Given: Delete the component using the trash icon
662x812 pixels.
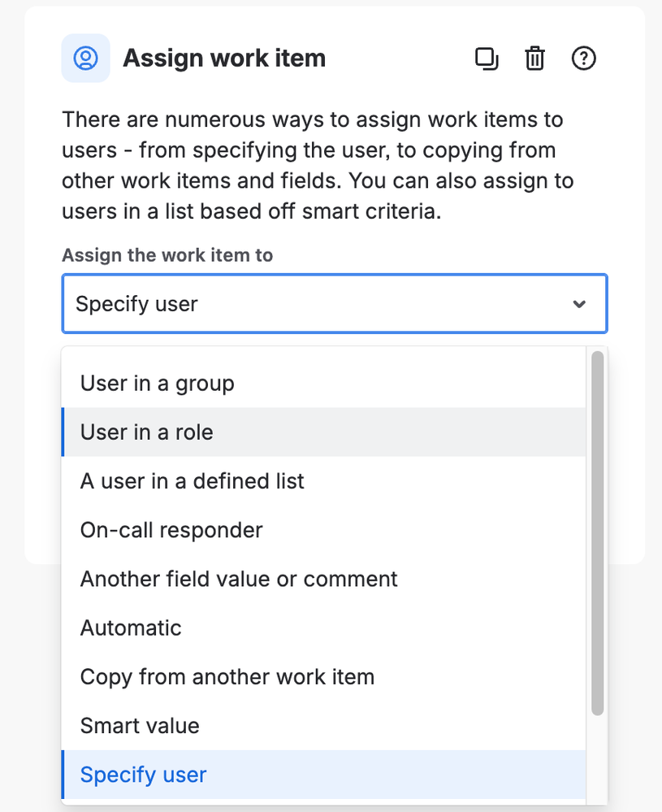Looking at the screenshot, I should pyautogui.click(x=534, y=59).
